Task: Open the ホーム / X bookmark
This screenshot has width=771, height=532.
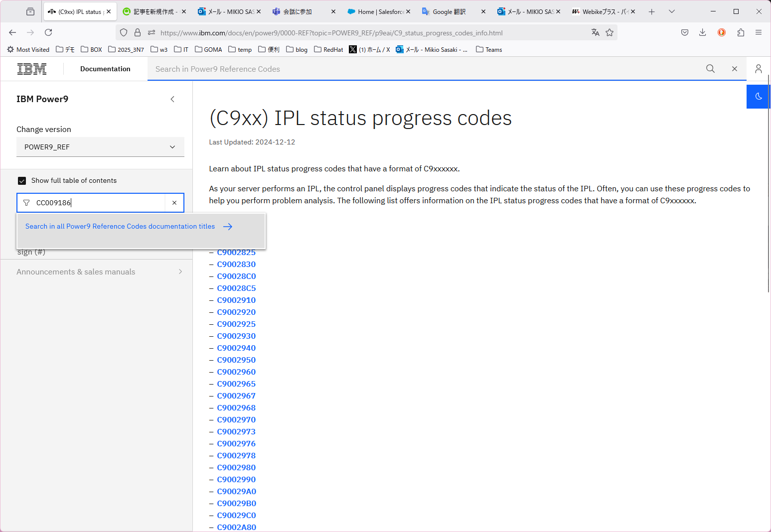Action: pos(369,49)
